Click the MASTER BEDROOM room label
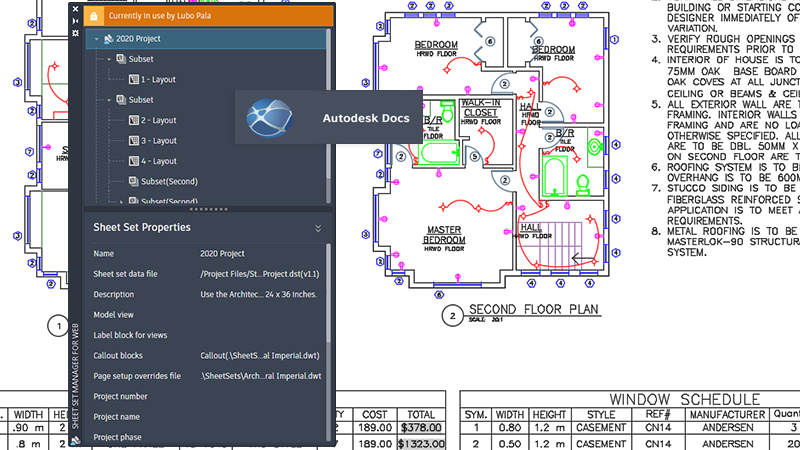 pyautogui.click(x=444, y=235)
